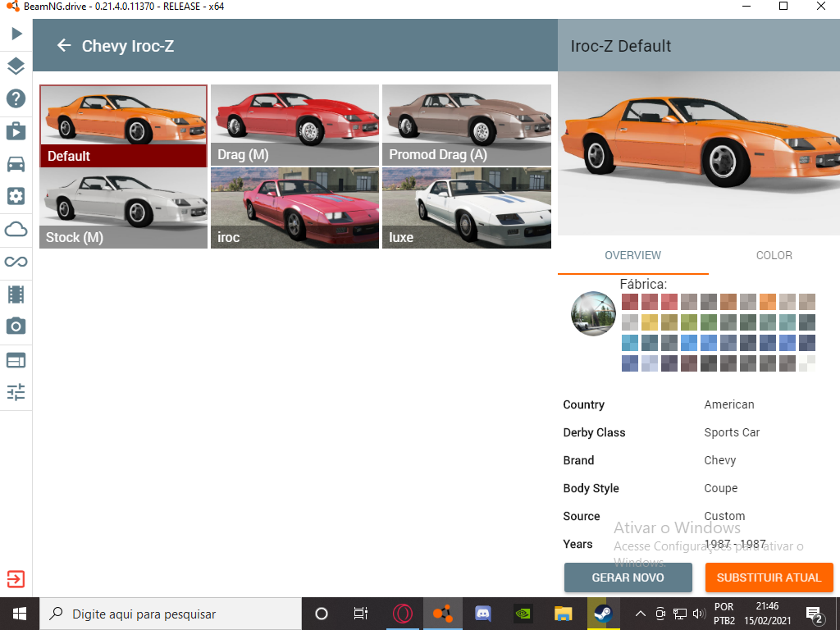Image resolution: width=840 pixels, height=630 pixels.
Task: Pick the white swatch at end of last row
Action: coord(807,363)
